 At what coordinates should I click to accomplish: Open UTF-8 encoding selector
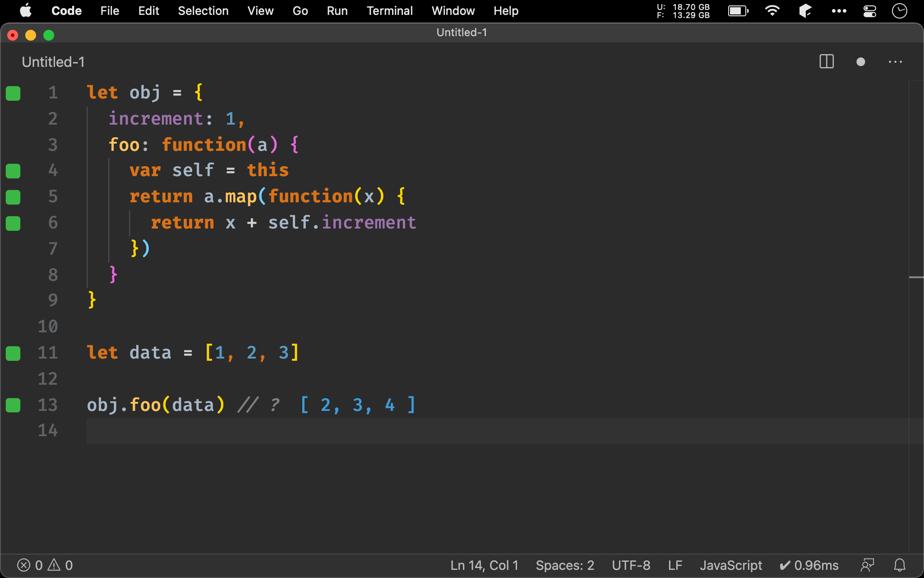click(631, 565)
